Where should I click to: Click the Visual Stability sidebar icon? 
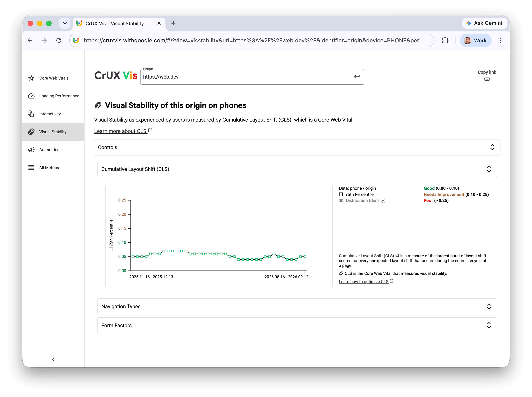tap(31, 132)
